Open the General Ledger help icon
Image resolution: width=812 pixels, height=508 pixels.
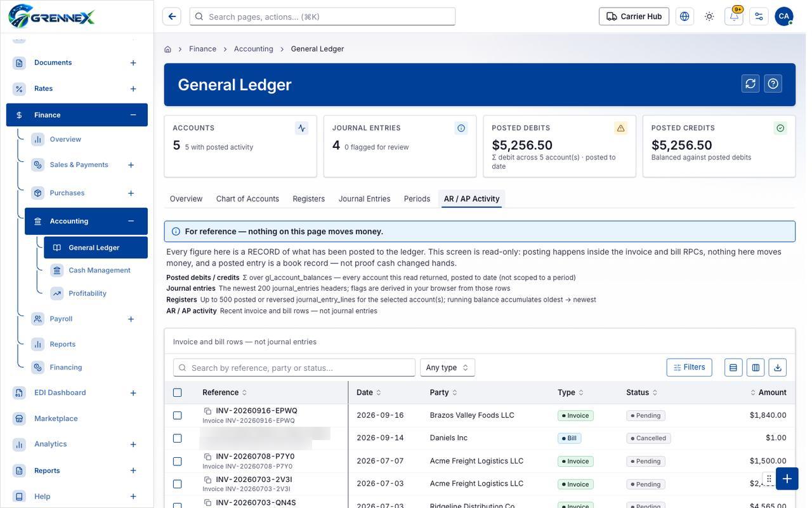click(773, 84)
